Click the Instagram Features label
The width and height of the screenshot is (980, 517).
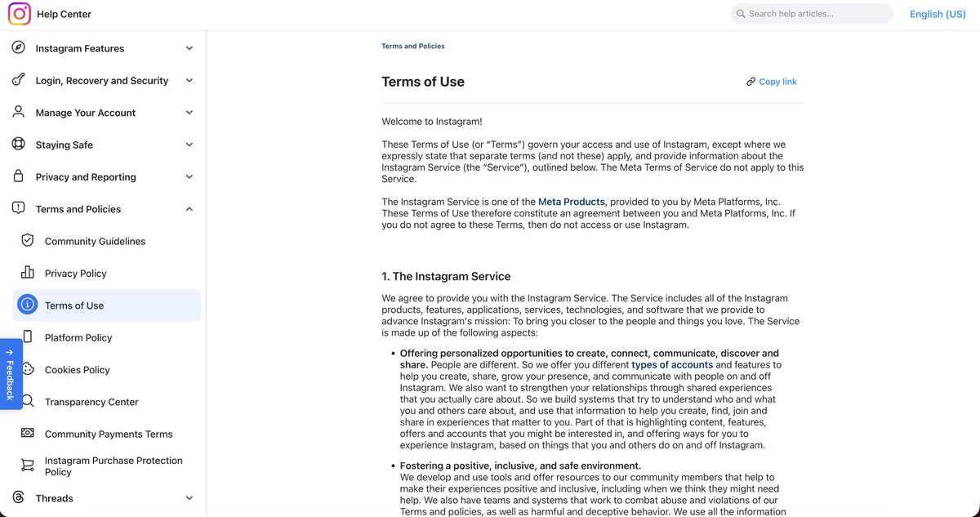click(80, 48)
